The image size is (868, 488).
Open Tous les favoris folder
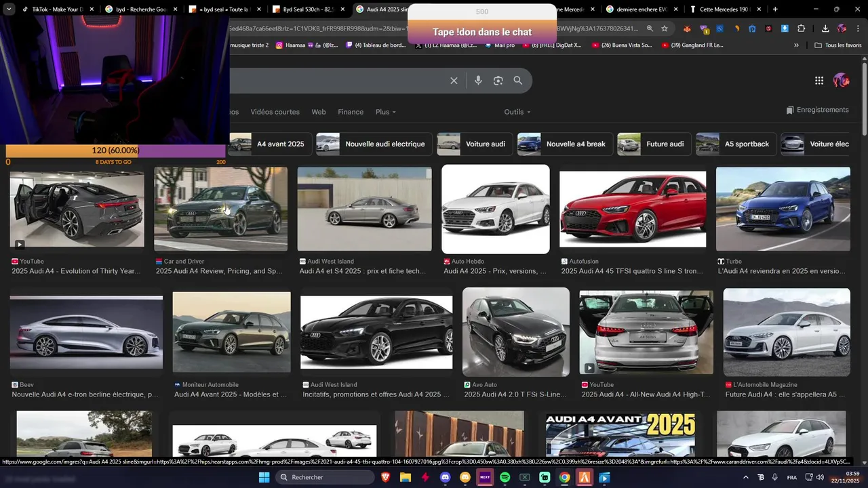(x=837, y=45)
